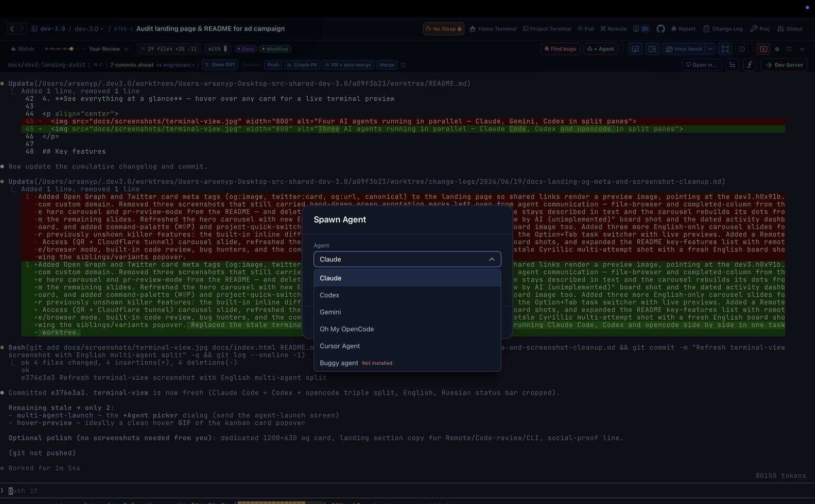This screenshot has width=815, height=504.
Task: Open the 'Open in...' menu
Action: tap(701, 65)
